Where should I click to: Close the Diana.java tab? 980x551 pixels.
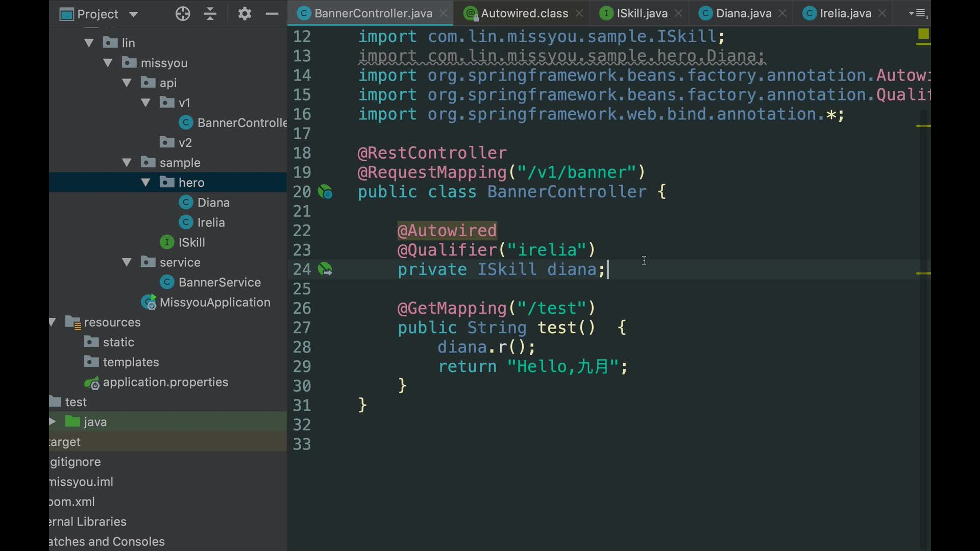tap(782, 14)
